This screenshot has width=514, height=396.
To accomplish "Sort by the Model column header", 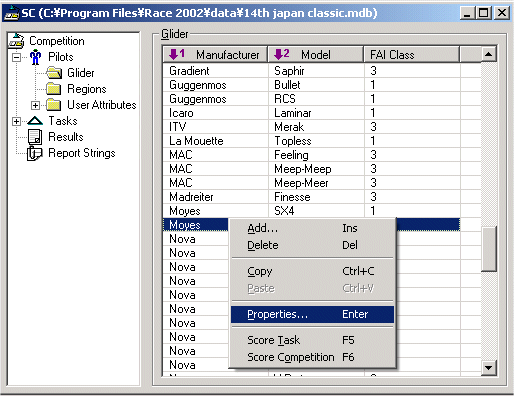I will click(x=316, y=54).
